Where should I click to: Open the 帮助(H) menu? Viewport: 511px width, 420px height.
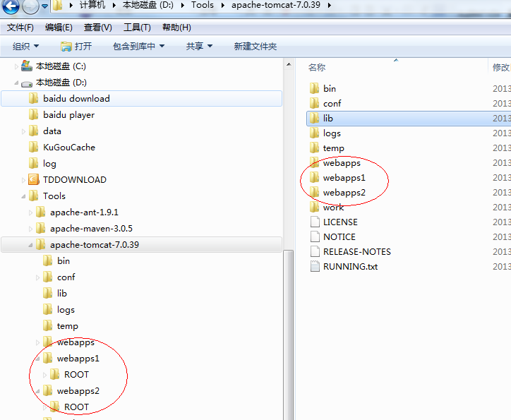(176, 28)
